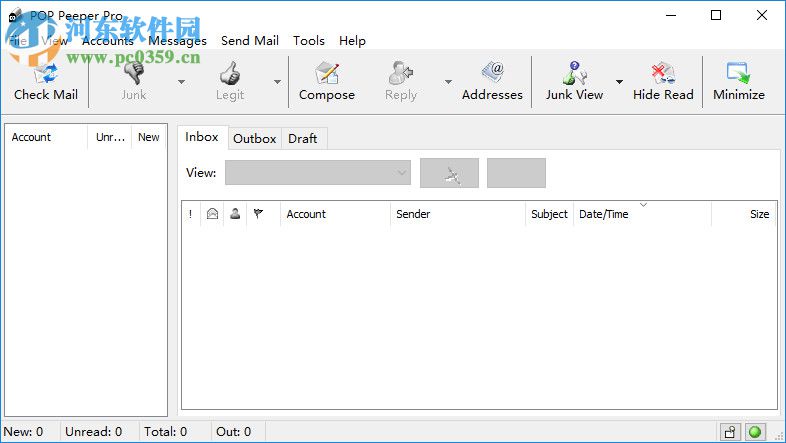
Task: Open the Messages menu
Action: point(177,41)
